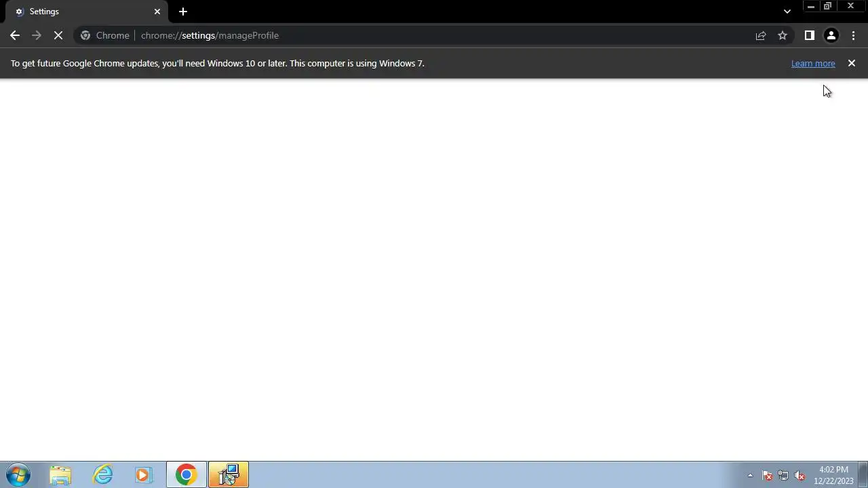
Task: Open Windows Media Player from the taskbar
Action: pos(143,474)
